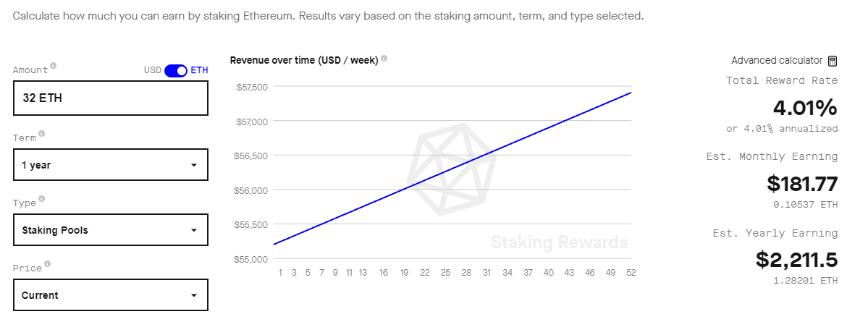This screenshot has width=868, height=322.
Task: Click the 4.01% total reward rate
Action: tap(805, 108)
